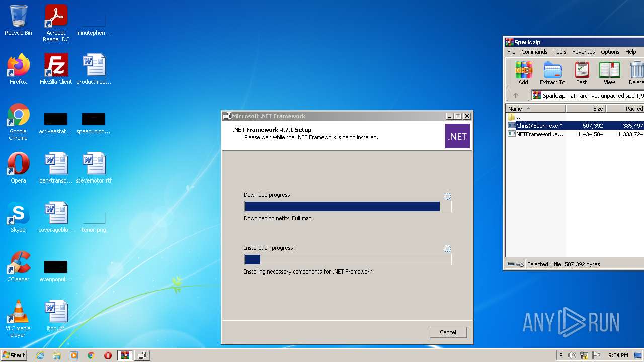Open the Windows Start menu
This screenshot has height=362, width=644.
click(14, 355)
